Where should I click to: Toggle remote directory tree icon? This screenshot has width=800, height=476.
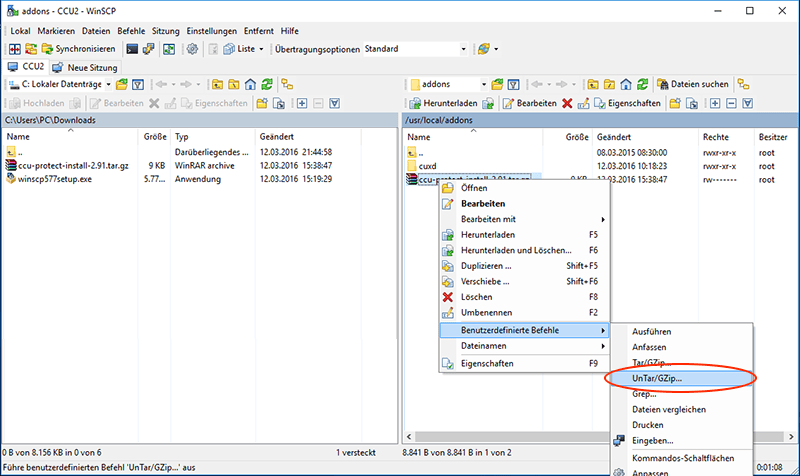click(x=743, y=84)
